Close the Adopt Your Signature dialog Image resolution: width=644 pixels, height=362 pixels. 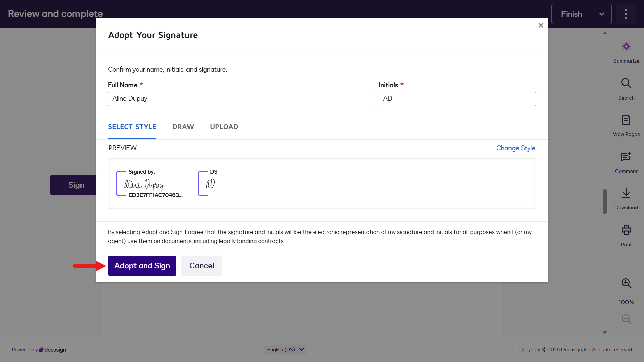pos(541,25)
